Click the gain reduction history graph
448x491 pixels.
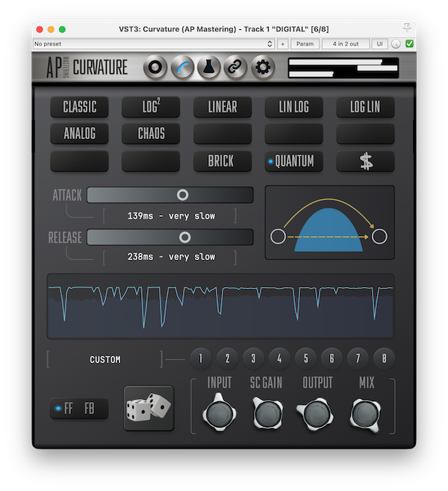[220, 306]
